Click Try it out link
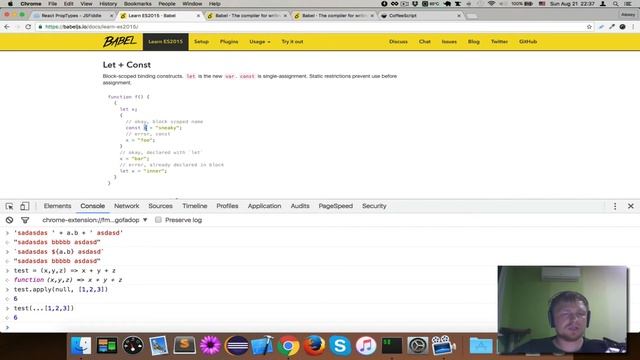Screen dimensions: 640x360 [x=292, y=42]
